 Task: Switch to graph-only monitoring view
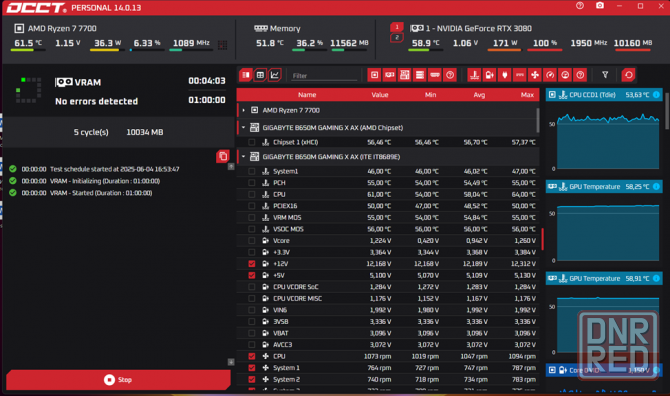[275, 75]
